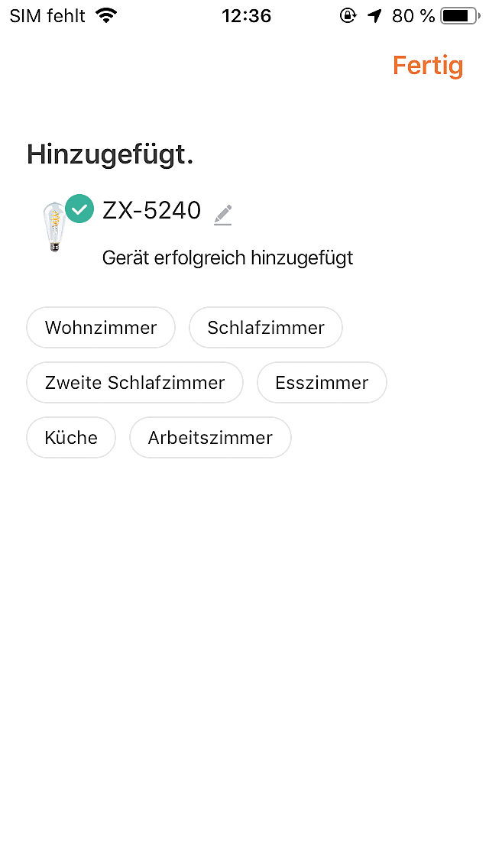This screenshot has width=489, height=868.
Task: Assign device to Zweite Schlafzimmer
Action: [134, 383]
